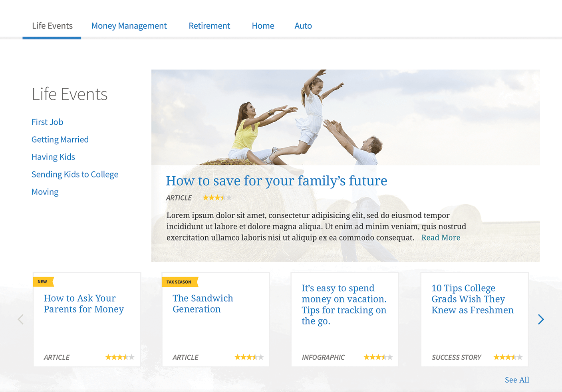Screen dimensions: 562x392
Task: Open the Getting Married link
Action: click(60, 139)
